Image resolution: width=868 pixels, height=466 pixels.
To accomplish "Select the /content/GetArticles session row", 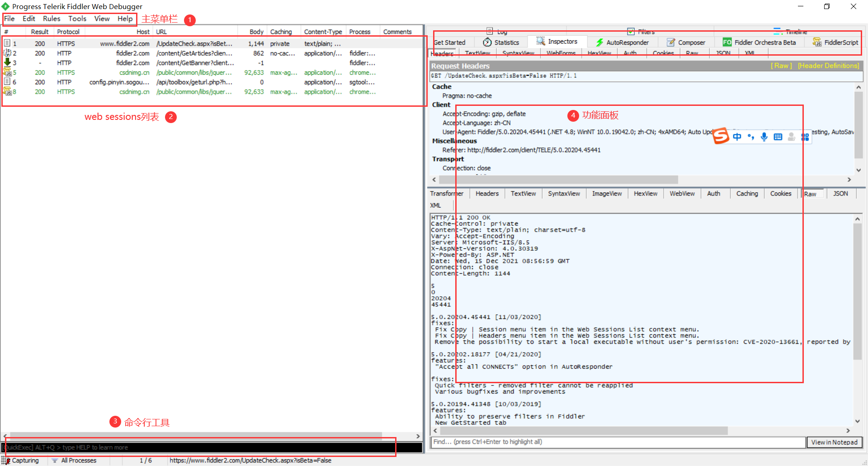I will (x=212, y=53).
